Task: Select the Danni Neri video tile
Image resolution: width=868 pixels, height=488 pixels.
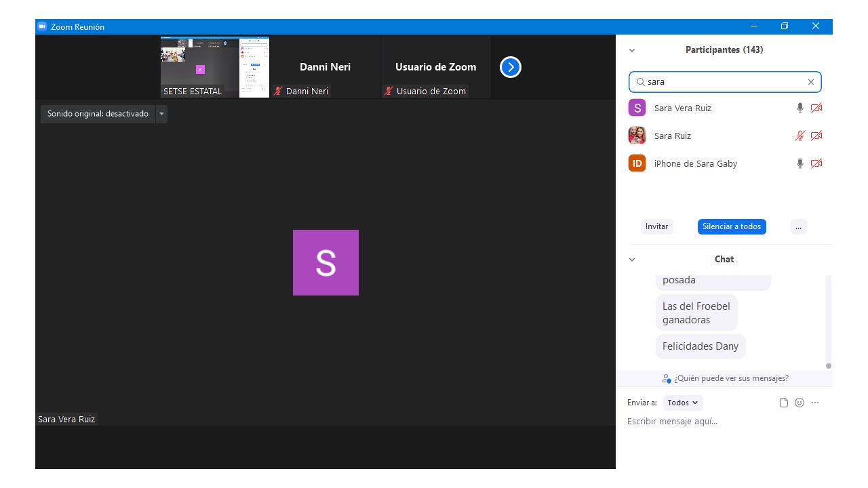Action: point(325,67)
